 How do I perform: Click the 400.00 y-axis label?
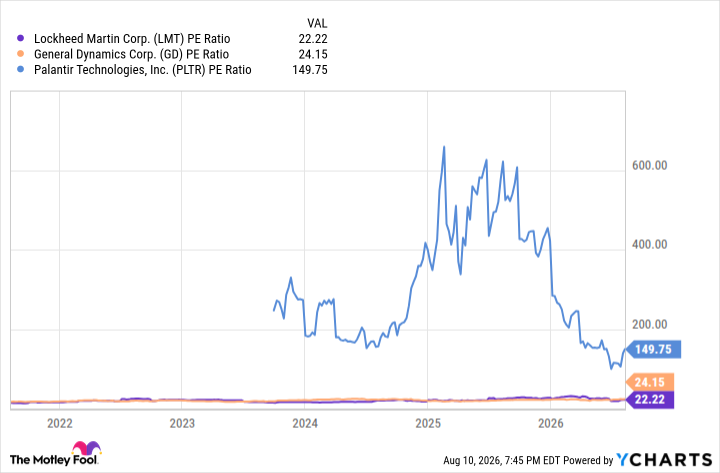click(x=649, y=244)
